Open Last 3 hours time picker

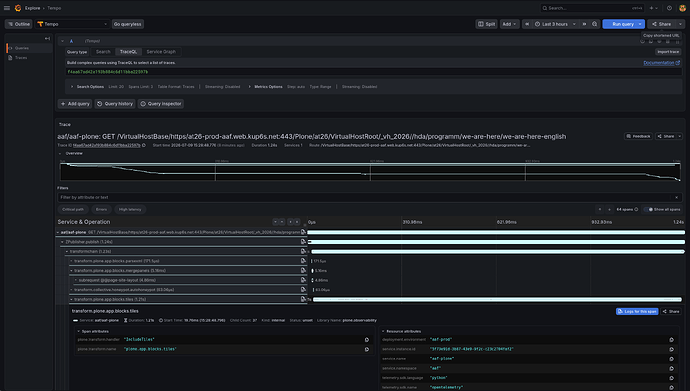tap(555, 24)
